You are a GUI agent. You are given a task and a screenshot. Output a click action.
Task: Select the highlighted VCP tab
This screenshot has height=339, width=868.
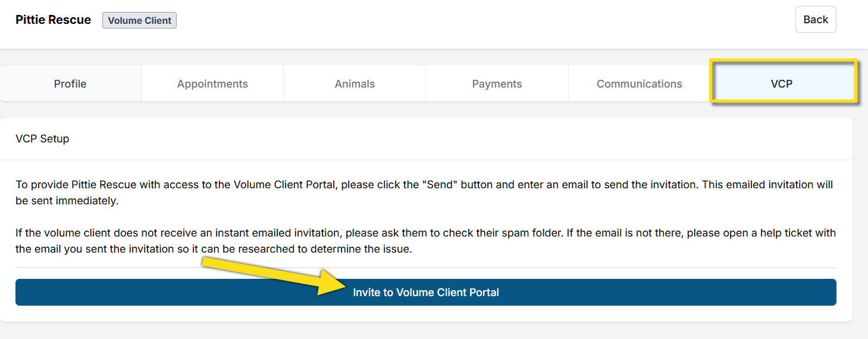(781, 84)
